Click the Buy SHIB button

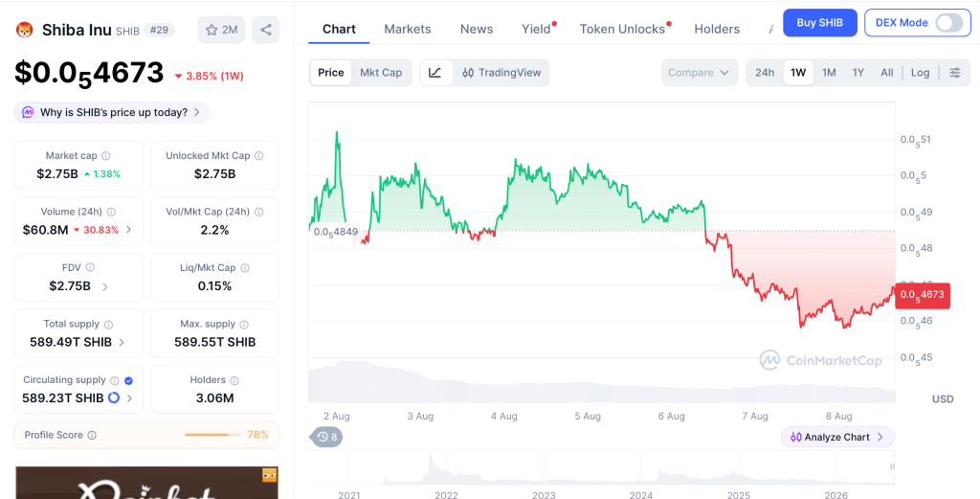(819, 23)
